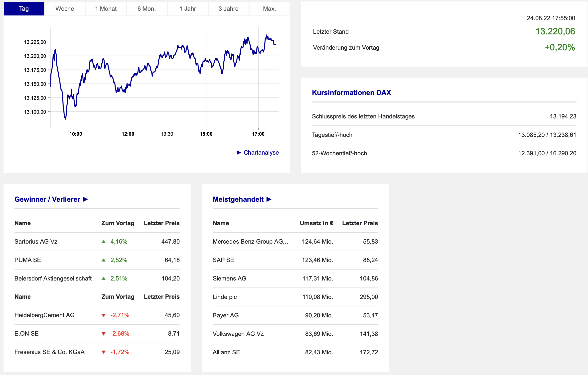Open the Chartanalyse link
Viewport: 588px width, 375px height.
point(261,152)
